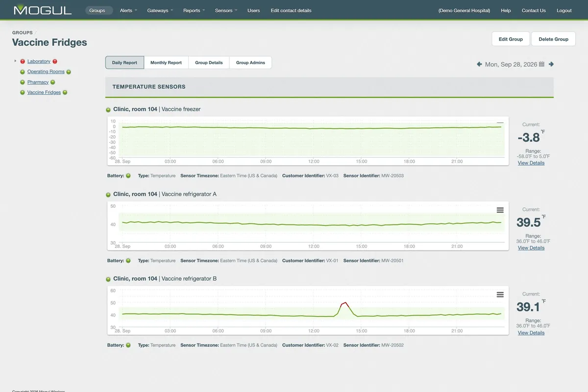Open the calendar date picker icon

[541, 64]
